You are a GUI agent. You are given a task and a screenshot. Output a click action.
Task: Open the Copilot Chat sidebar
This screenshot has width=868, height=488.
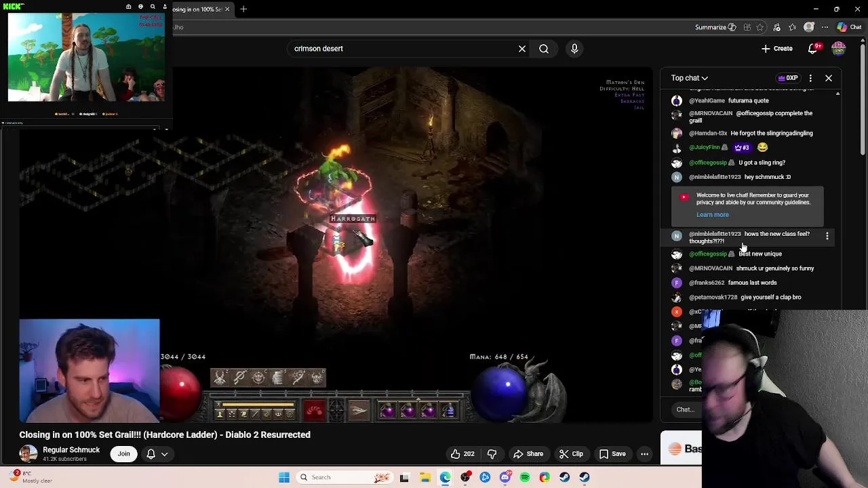849,27
